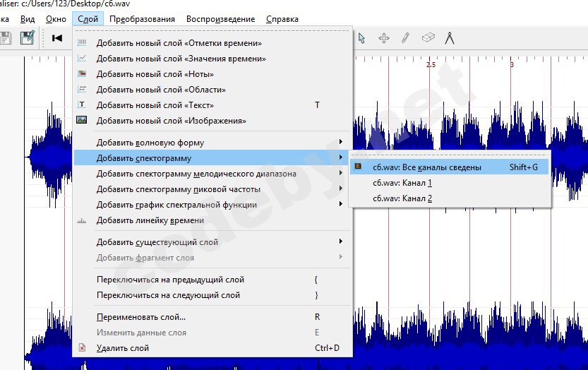Select c6.wav: Канал 2
Viewport: 588px width, 370px height.
tap(449, 198)
